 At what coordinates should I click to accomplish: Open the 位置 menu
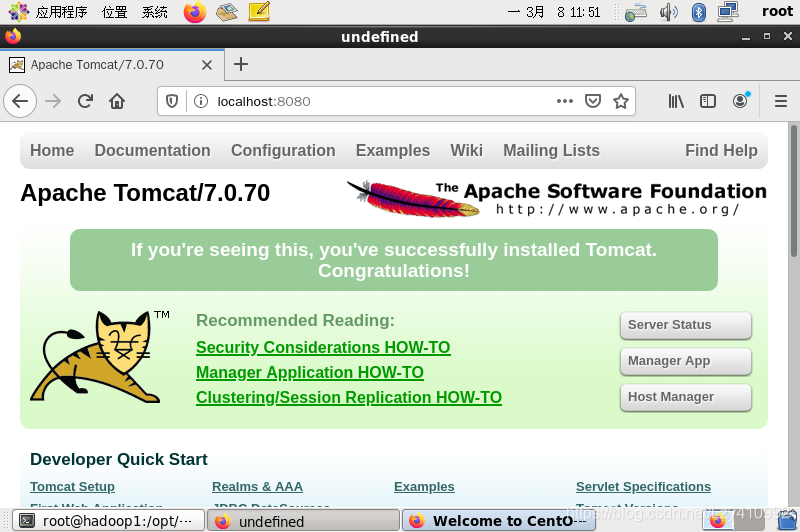coord(114,12)
